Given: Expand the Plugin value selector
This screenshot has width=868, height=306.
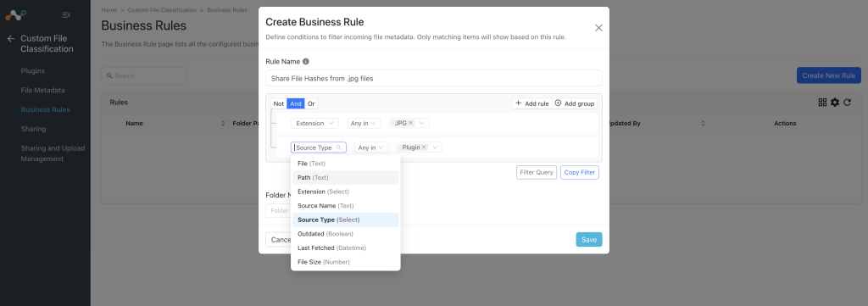Looking at the screenshot, I should tap(435, 147).
